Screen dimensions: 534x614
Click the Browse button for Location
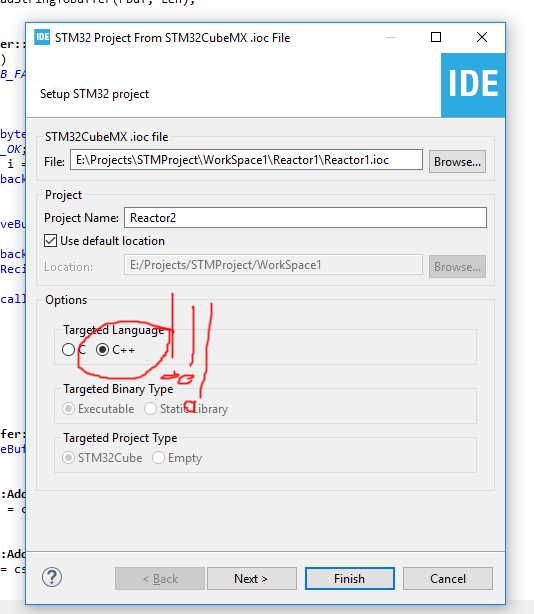point(457,266)
